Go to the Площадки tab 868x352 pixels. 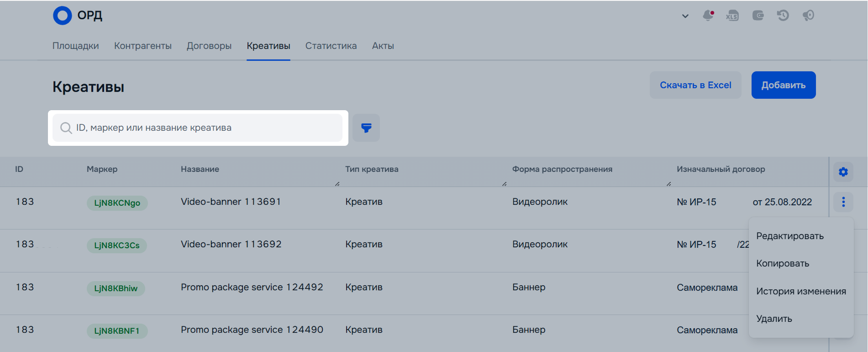tap(76, 46)
